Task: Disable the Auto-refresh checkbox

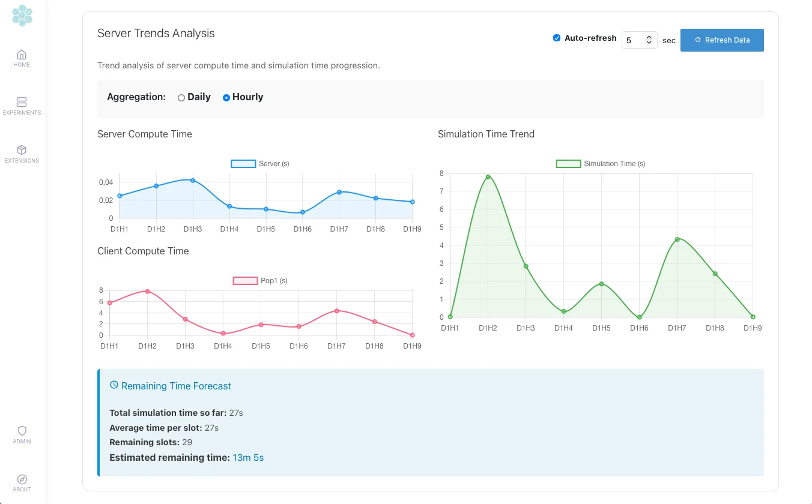Action: 557,38
